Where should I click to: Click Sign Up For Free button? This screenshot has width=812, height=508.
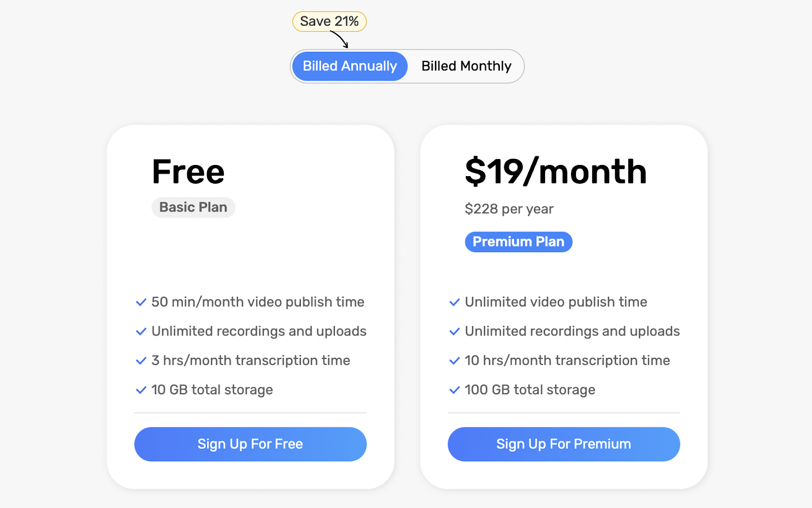coord(250,444)
